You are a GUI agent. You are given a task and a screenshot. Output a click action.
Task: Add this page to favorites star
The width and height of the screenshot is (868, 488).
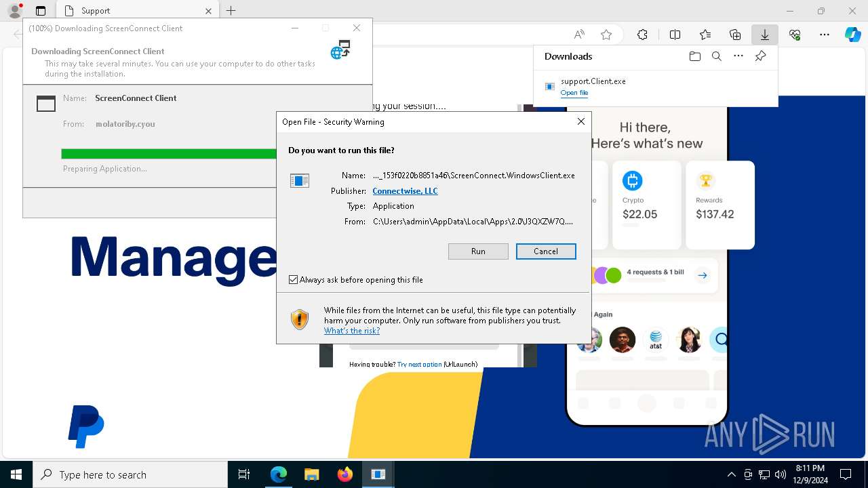click(x=606, y=35)
